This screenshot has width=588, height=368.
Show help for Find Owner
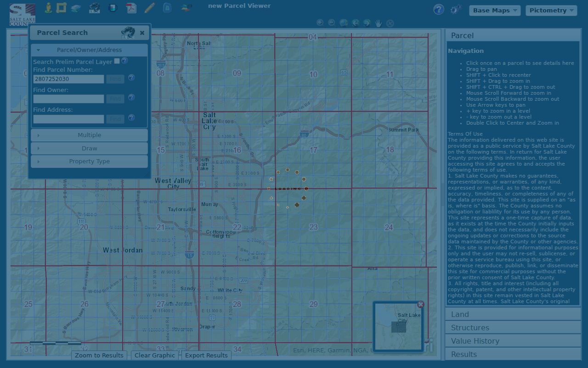coord(131,98)
